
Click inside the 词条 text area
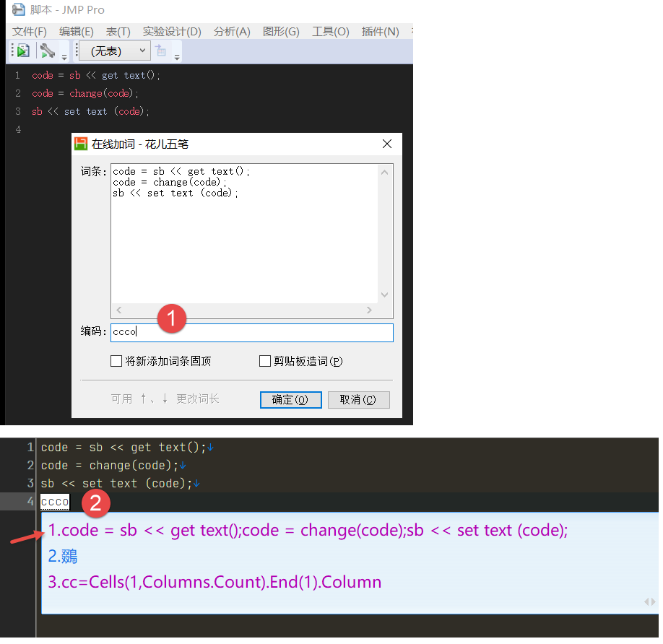tap(244, 233)
